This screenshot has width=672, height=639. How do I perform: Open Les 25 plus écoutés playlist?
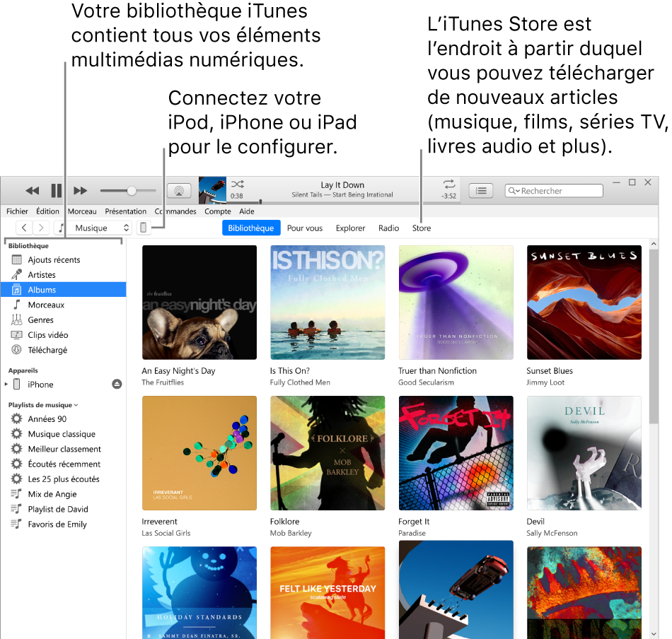pos(64,479)
